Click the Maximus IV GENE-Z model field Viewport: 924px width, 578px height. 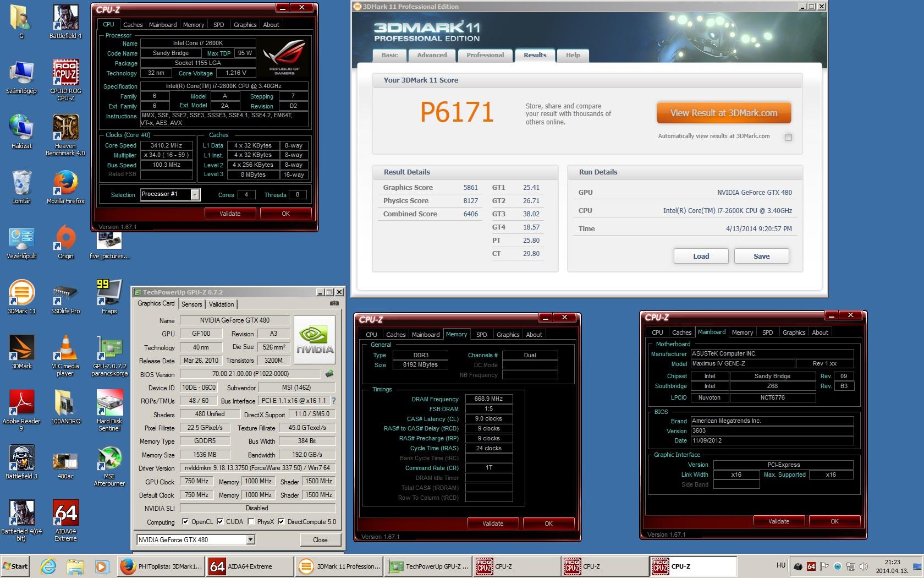pos(743,363)
